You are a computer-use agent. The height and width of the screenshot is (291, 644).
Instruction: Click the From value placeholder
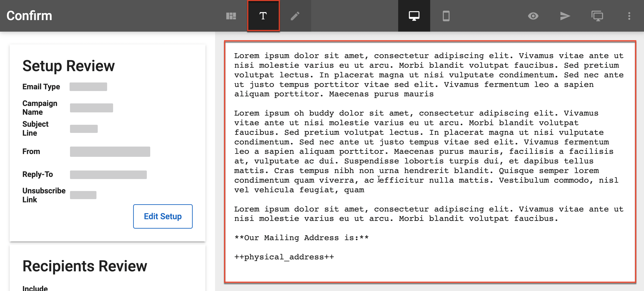coord(110,152)
